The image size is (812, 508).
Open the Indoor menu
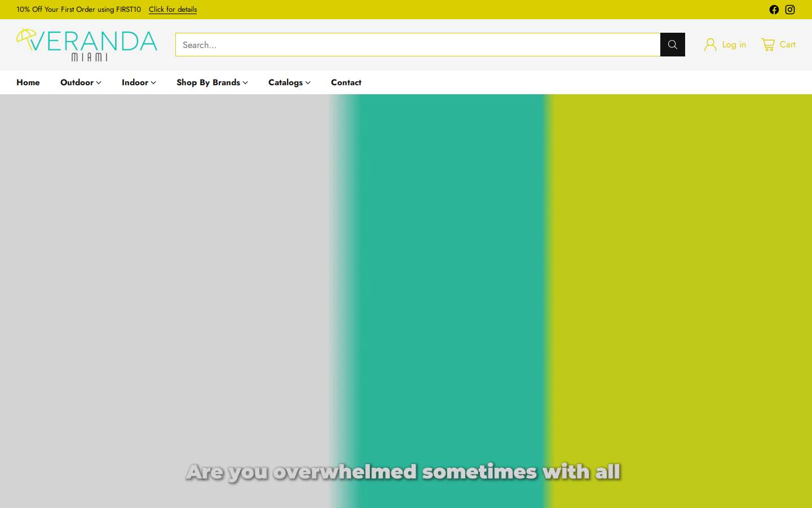point(135,82)
